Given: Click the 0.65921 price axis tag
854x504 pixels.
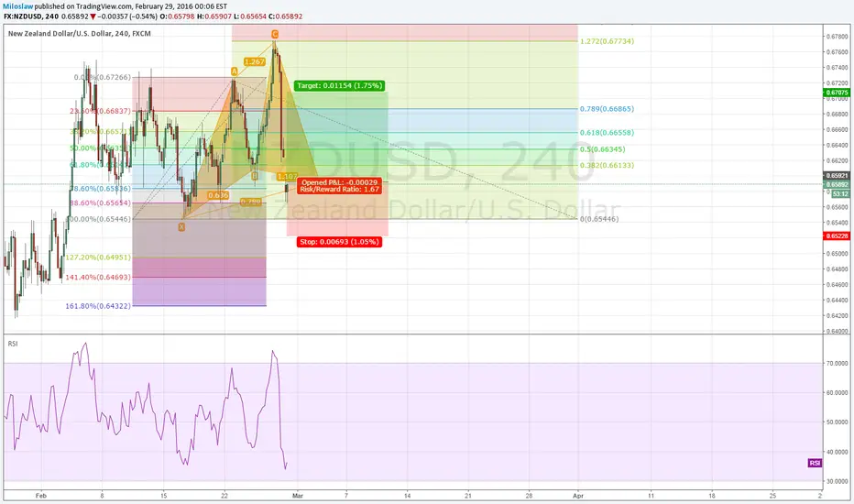Looking at the screenshot, I should click(x=838, y=176).
